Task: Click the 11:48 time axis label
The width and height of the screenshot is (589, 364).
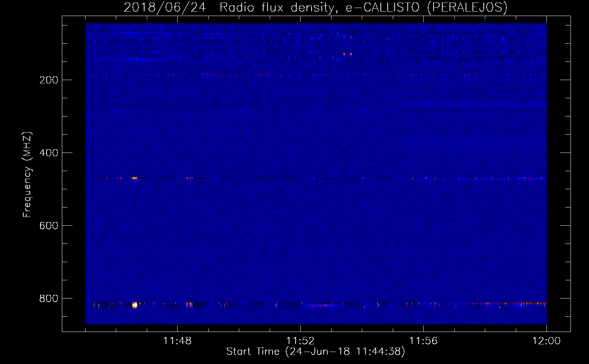Action: point(177,341)
